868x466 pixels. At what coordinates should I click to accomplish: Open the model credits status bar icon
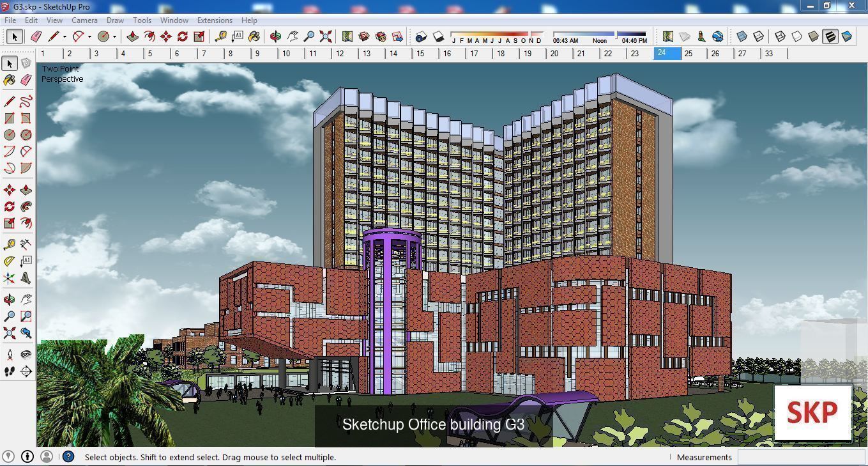point(27,456)
